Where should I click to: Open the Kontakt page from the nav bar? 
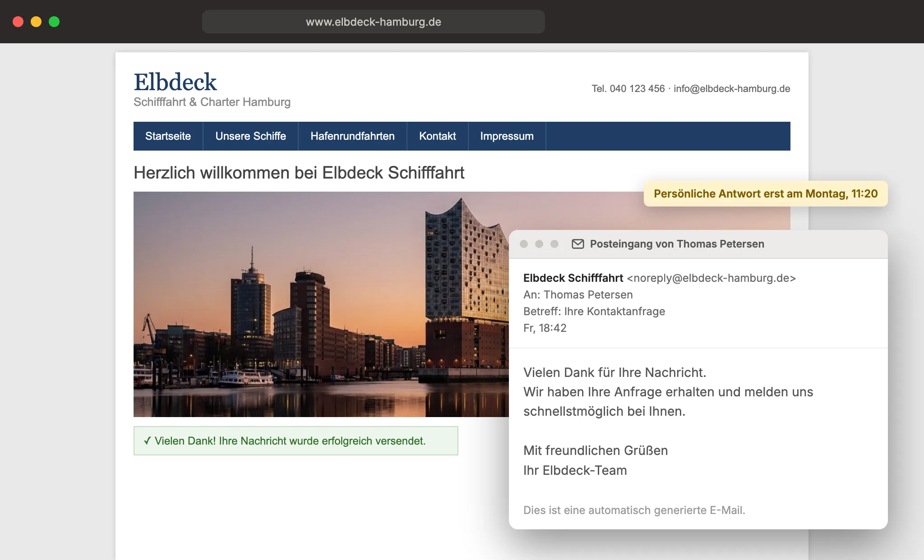coord(438,136)
